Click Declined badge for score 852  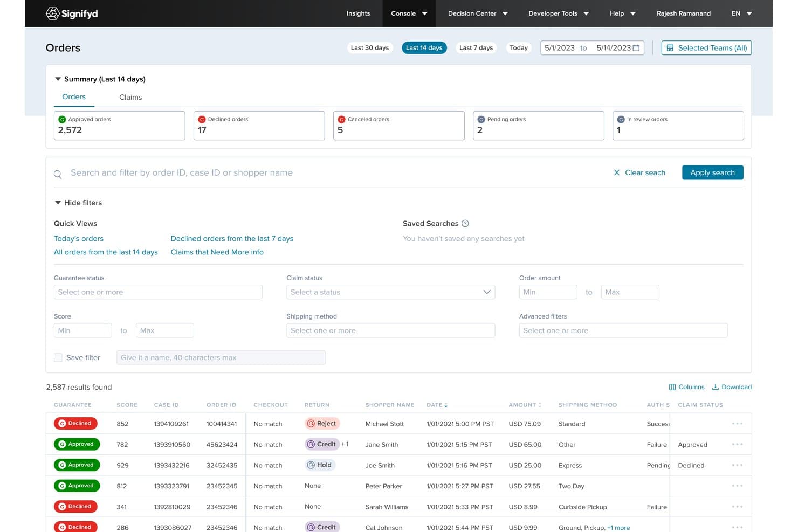pos(75,424)
